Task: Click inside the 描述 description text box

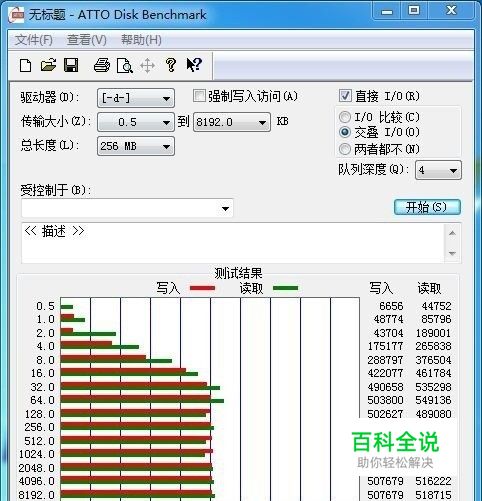Action: [x=233, y=243]
